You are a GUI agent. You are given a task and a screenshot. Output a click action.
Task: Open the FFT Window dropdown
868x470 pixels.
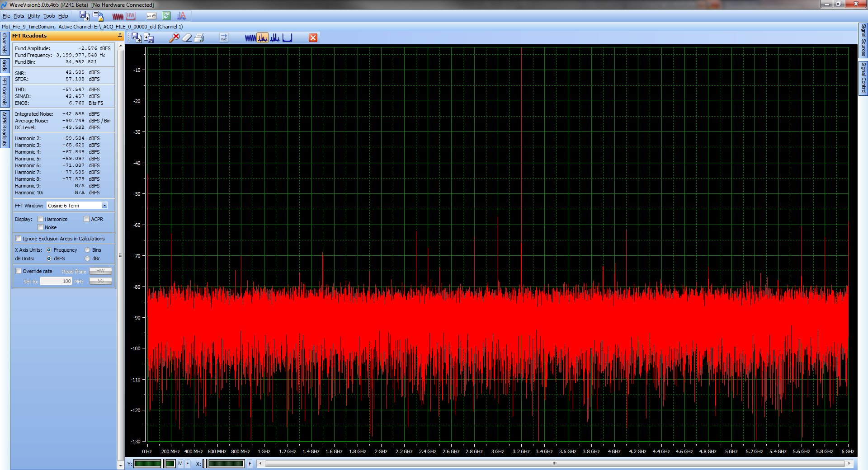click(x=104, y=206)
